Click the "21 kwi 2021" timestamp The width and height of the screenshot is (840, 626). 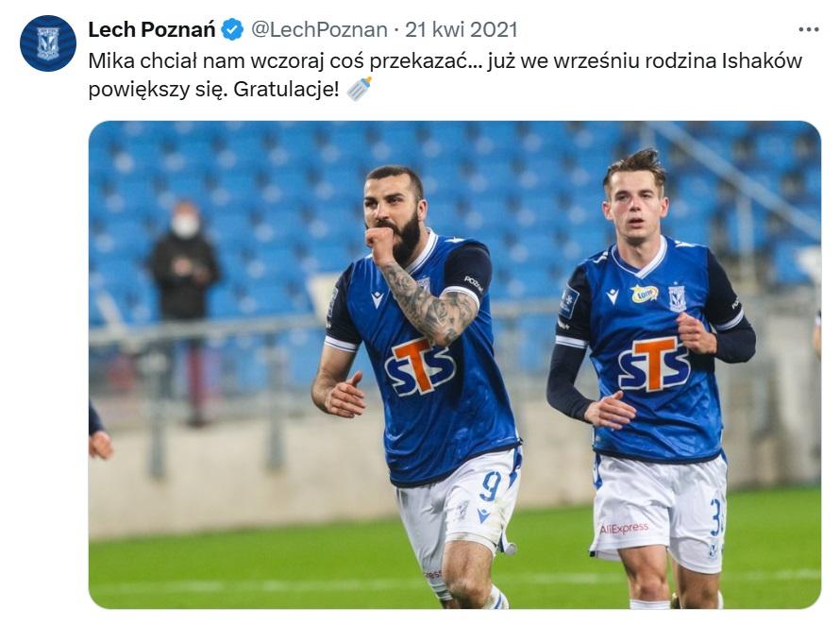pyautogui.click(x=462, y=30)
